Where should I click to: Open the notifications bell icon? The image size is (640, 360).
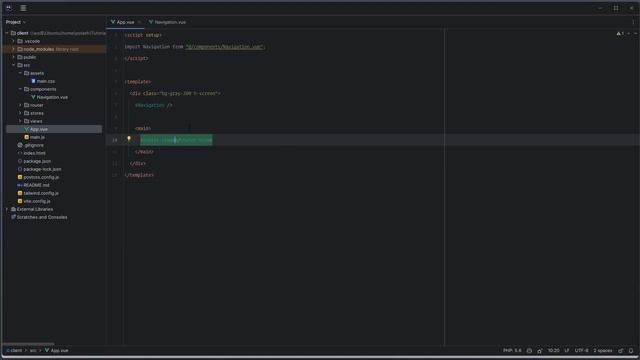pos(631,351)
